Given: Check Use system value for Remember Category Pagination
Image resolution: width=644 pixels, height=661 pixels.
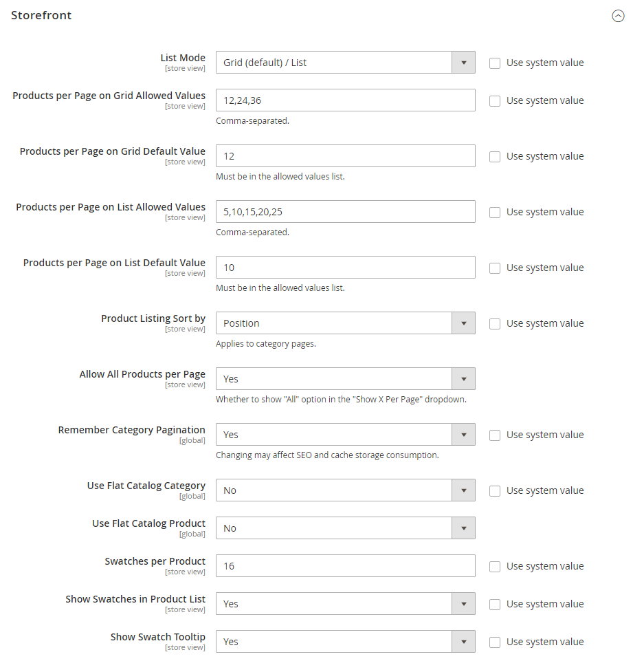Looking at the screenshot, I should (x=495, y=435).
